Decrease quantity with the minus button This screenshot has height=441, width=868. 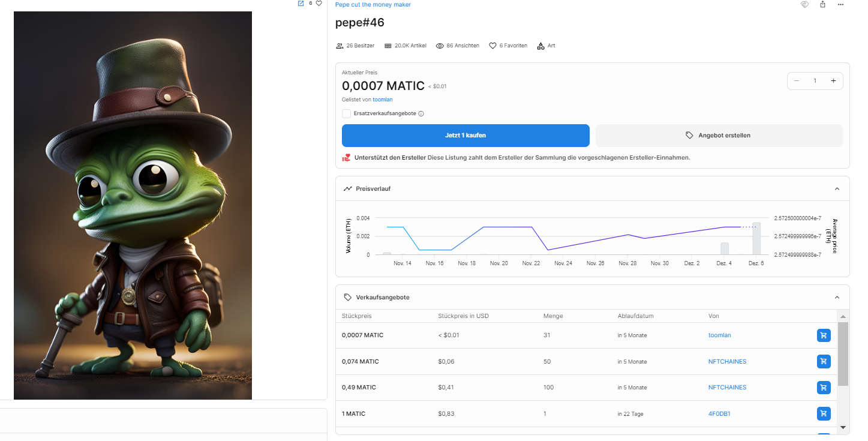[797, 80]
